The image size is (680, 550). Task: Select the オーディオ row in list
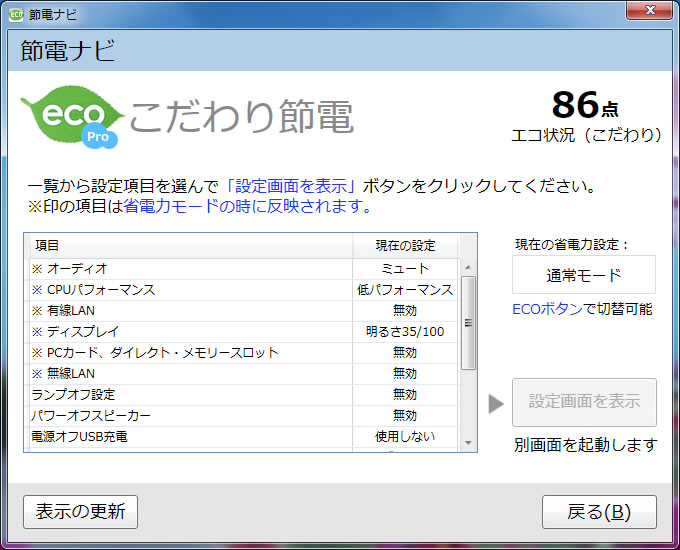click(190, 269)
